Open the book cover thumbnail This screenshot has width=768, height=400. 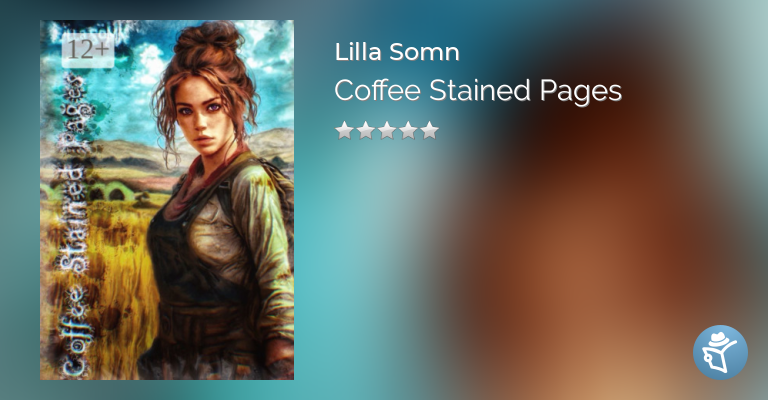click(x=167, y=200)
